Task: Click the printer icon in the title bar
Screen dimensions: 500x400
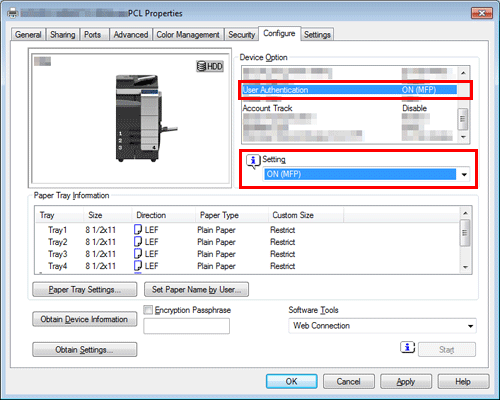Action: 13,13
